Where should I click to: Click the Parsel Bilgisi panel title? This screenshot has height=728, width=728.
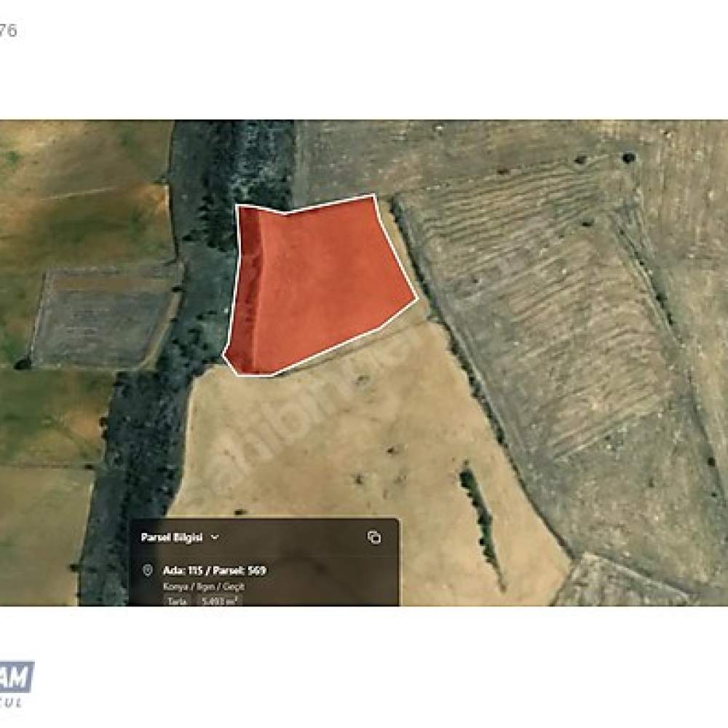pyautogui.click(x=172, y=537)
